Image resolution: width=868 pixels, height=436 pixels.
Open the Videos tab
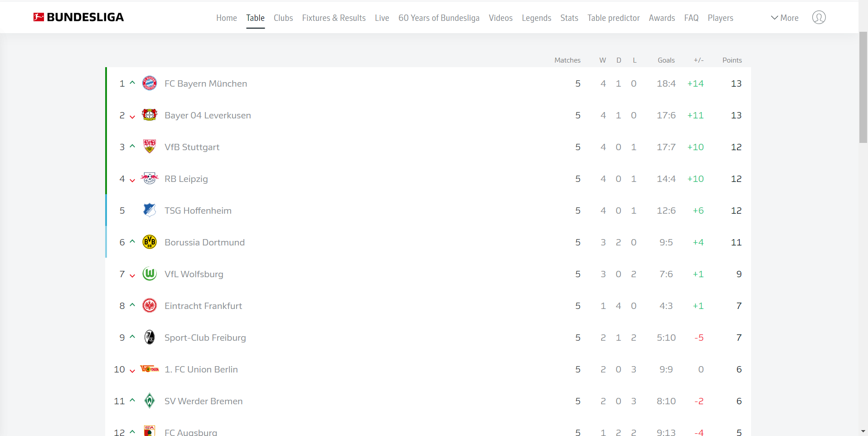(x=501, y=18)
